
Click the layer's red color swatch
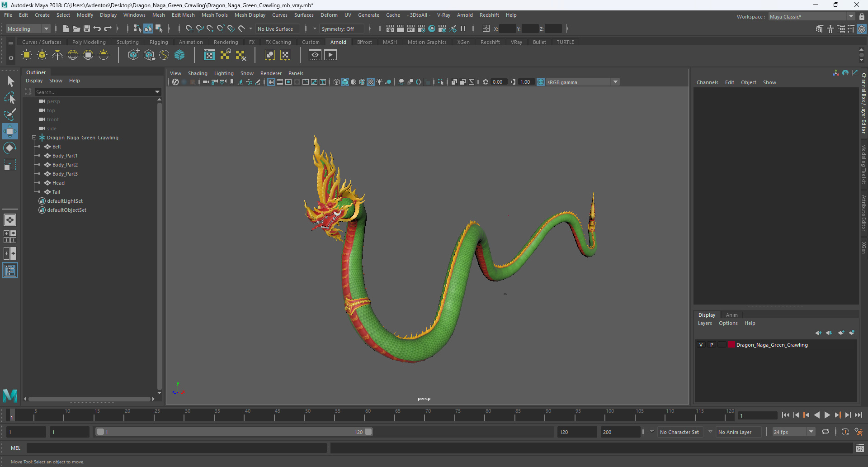(x=731, y=345)
